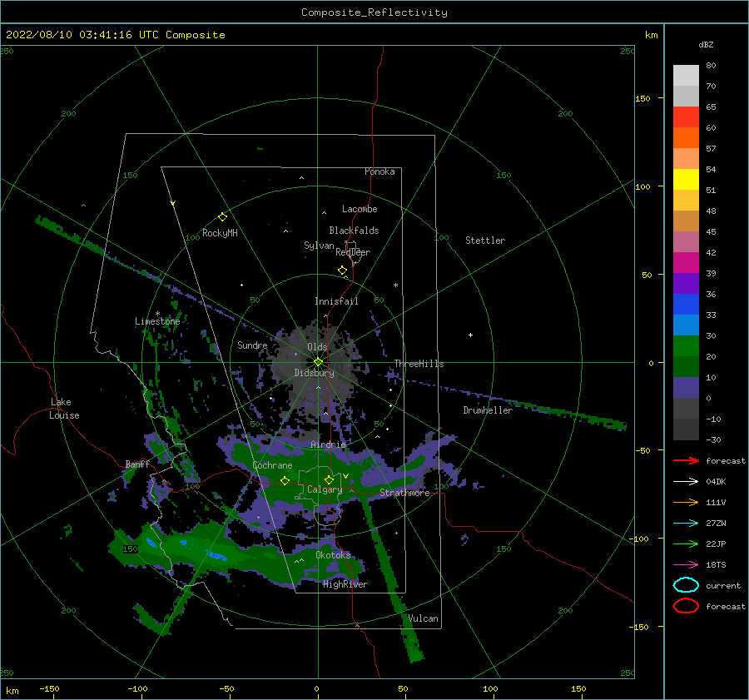The width and height of the screenshot is (749, 700).
Task: Click the Calgary city label
Action: 325,489
